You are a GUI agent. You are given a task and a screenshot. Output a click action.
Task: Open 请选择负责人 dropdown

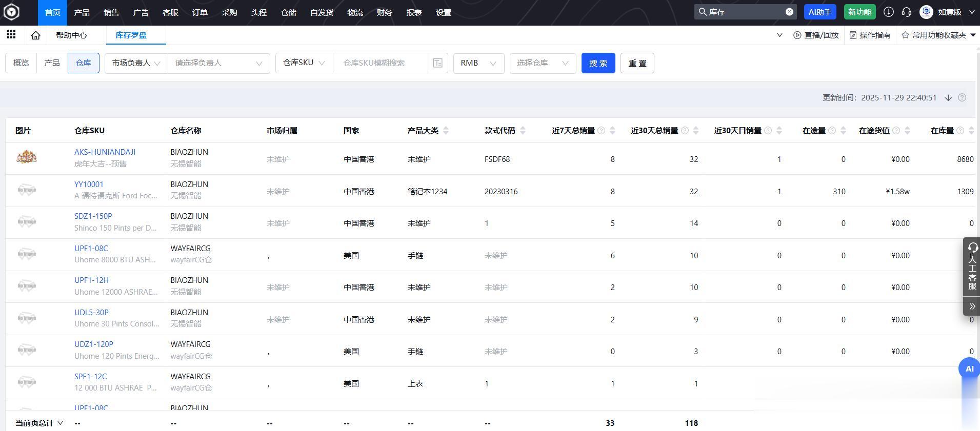point(218,63)
